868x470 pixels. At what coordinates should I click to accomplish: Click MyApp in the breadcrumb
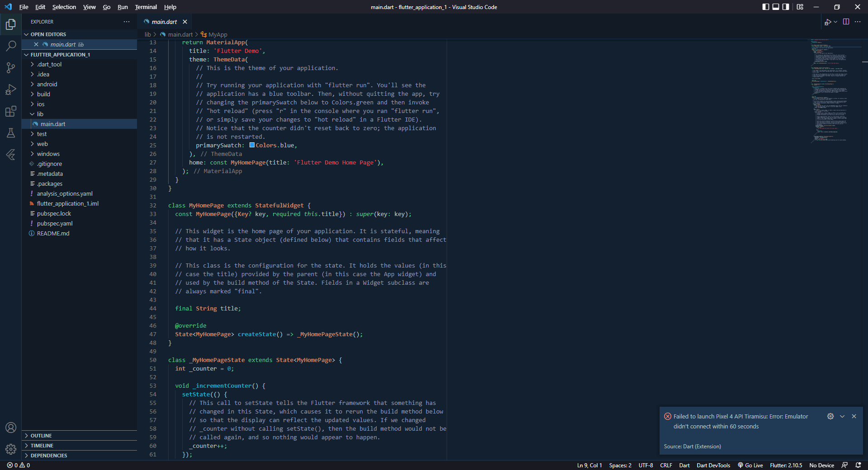(214, 34)
